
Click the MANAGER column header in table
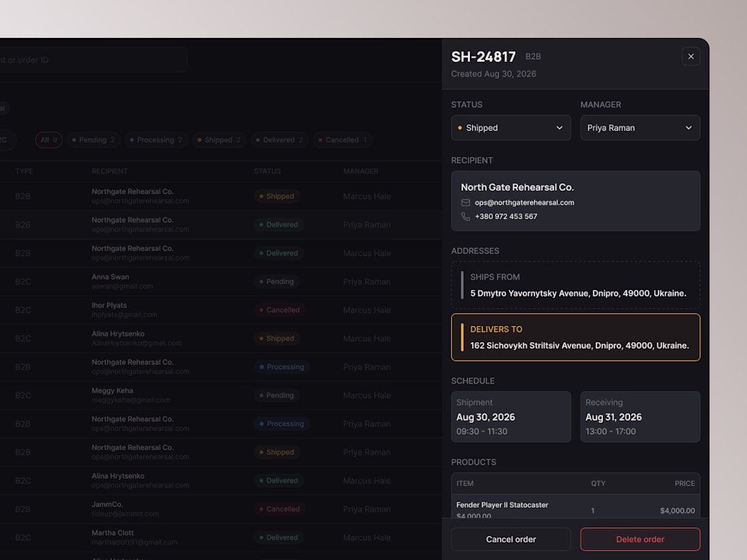pos(361,171)
